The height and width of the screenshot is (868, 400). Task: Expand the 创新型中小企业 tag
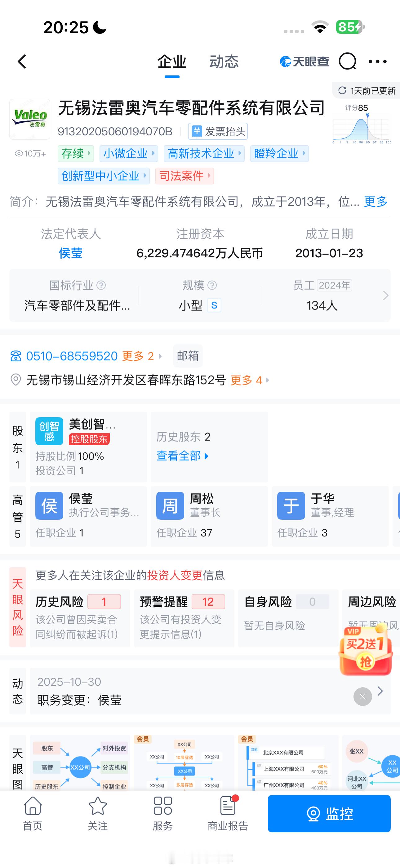click(104, 176)
